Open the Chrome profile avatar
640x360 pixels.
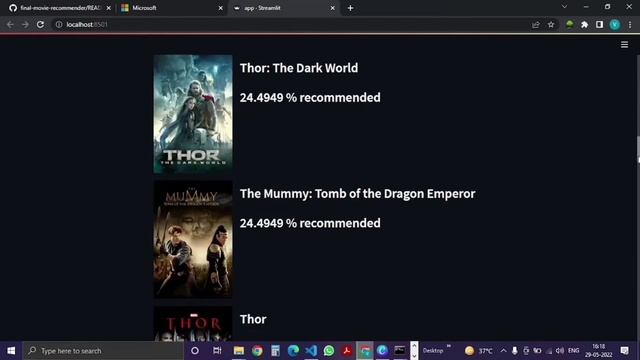615,24
